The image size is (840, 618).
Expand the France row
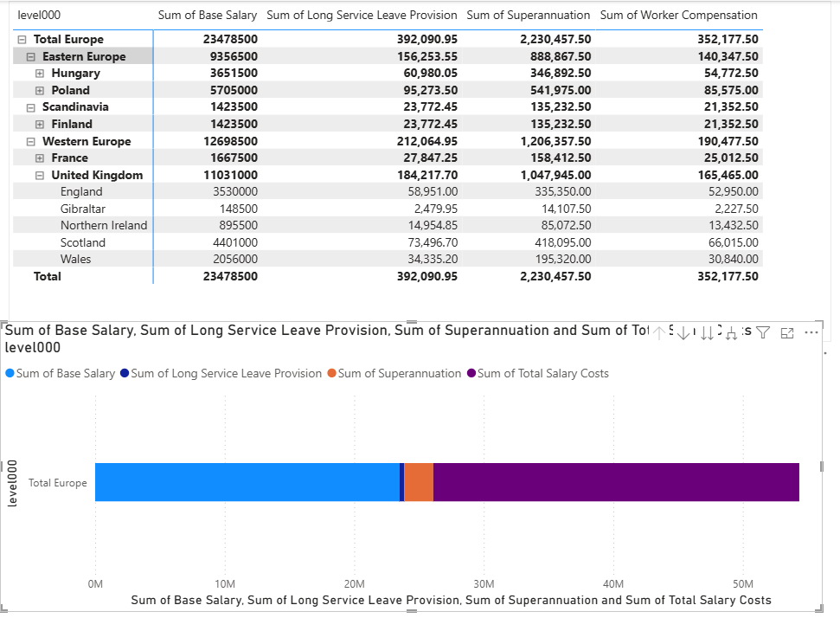coord(40,158)
